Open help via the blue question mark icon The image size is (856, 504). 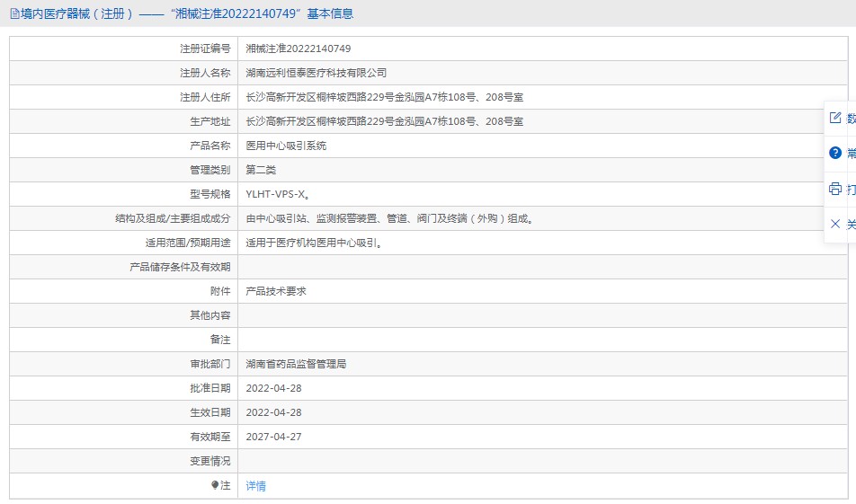(x=835, y=153)
